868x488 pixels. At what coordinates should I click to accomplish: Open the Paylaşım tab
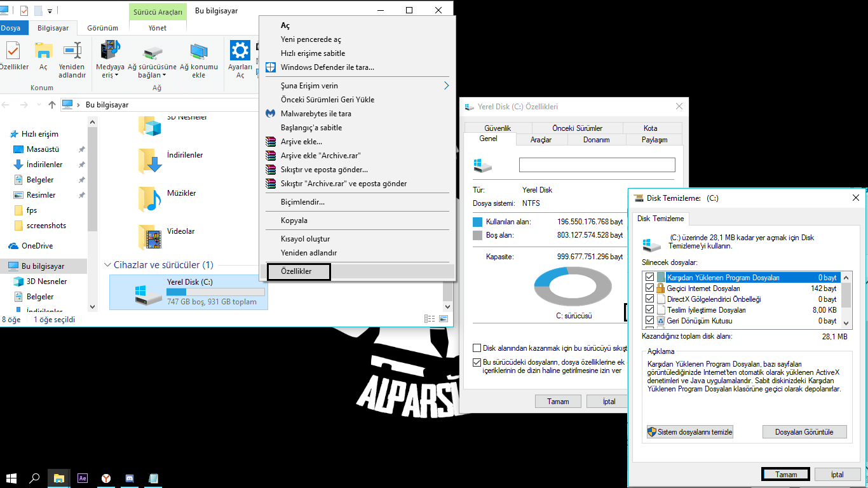654,140
